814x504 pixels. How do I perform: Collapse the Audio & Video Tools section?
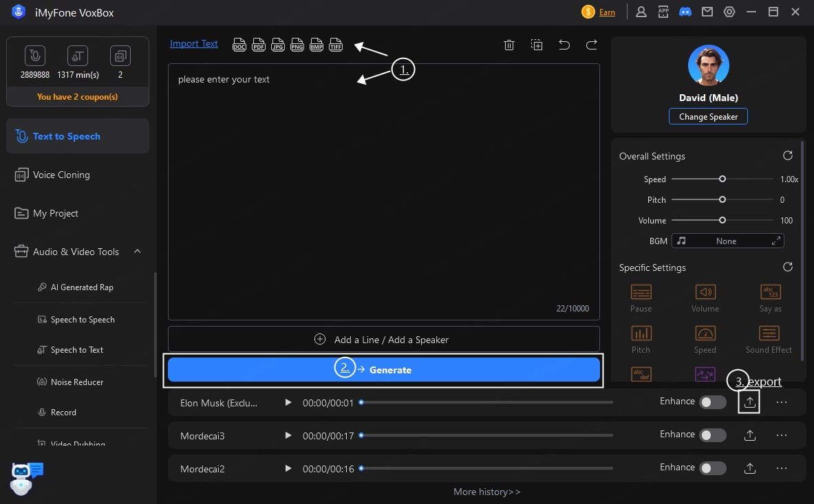coord(137,252)
